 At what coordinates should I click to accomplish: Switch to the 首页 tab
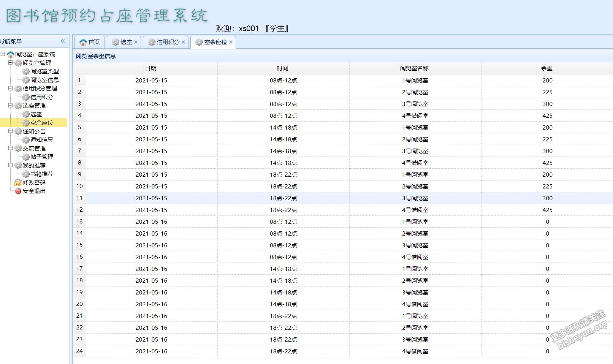coord(90,42)
